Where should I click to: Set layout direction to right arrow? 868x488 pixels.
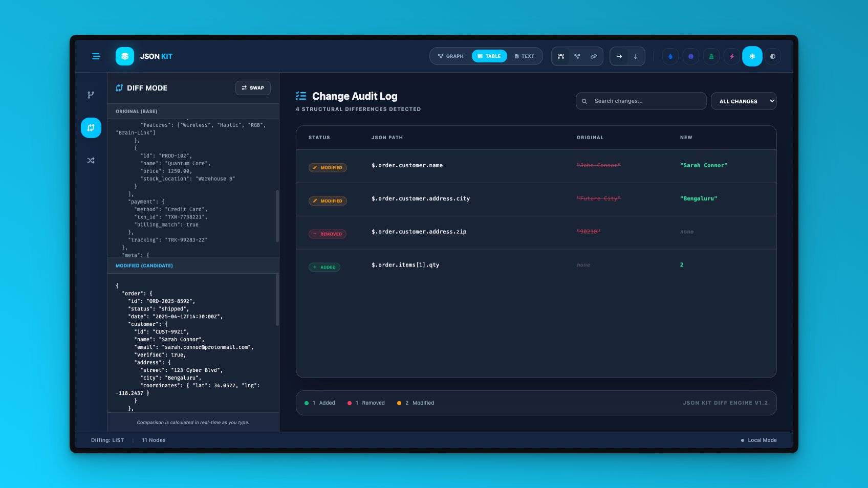(619, 56)
